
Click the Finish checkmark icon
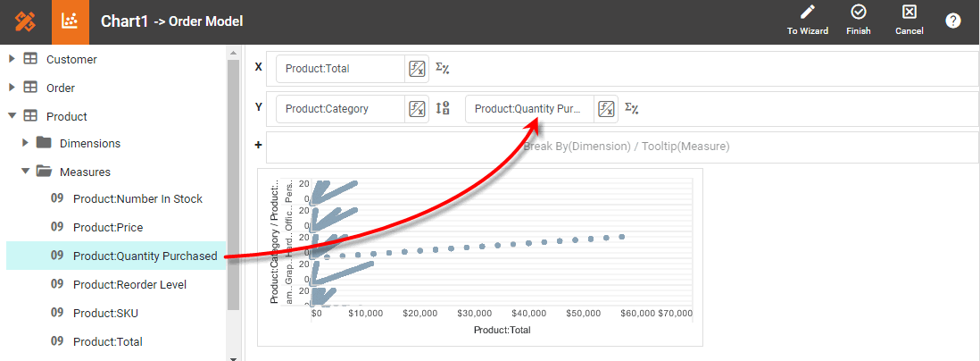coord(858,13)
